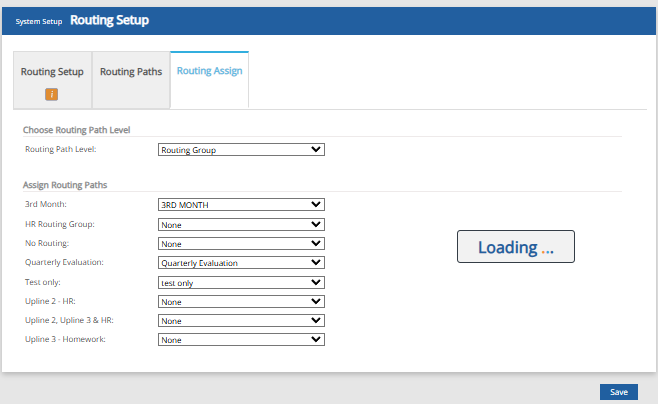
Task: Expand the 3rd Month routing dropdown
Action: (x=241, y=205)
